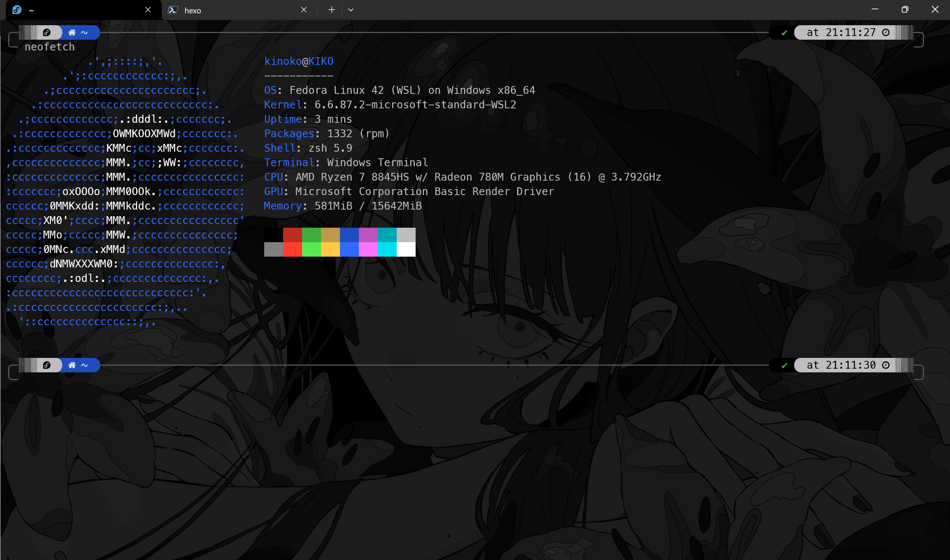Click green checkmark beside 21:11:27

tap(784, 33)
